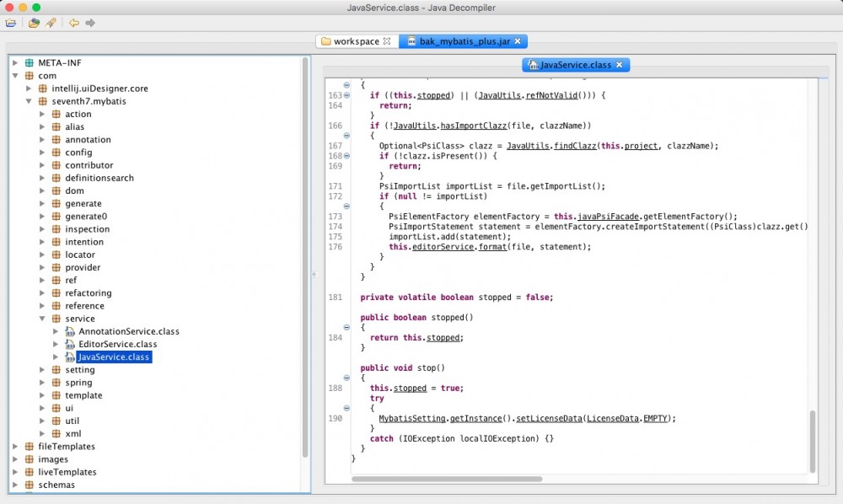Select the locator package row
The height and width of the screenshot is (504, 843).
[80, 255]
